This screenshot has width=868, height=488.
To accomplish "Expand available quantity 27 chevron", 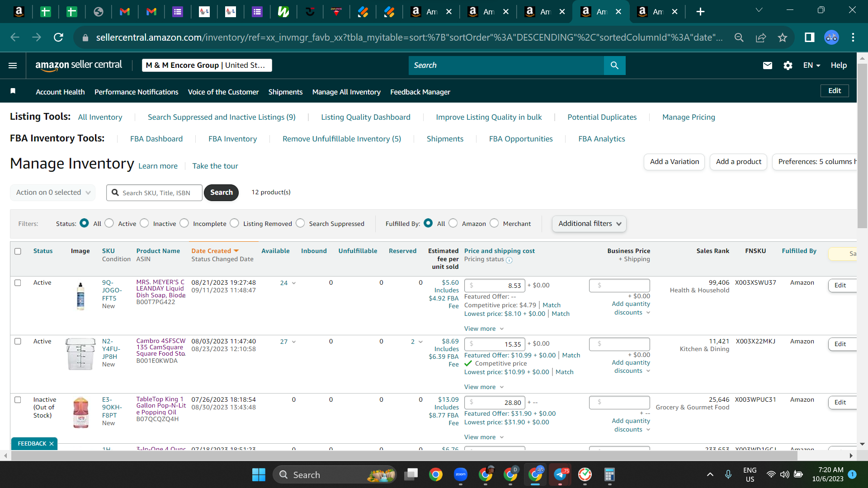I will click(x=294, y=342).
